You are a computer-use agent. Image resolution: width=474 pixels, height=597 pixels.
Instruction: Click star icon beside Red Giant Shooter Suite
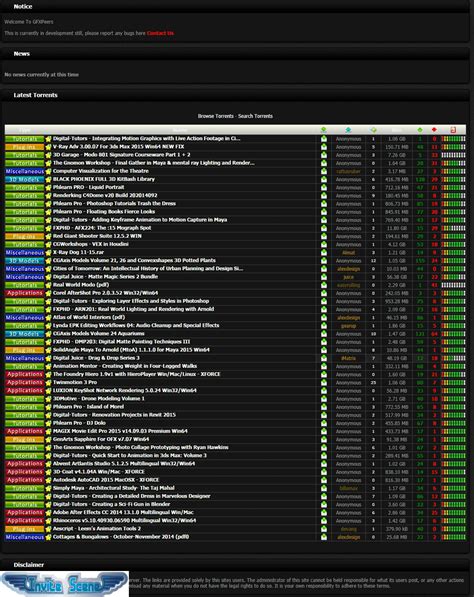48,236
